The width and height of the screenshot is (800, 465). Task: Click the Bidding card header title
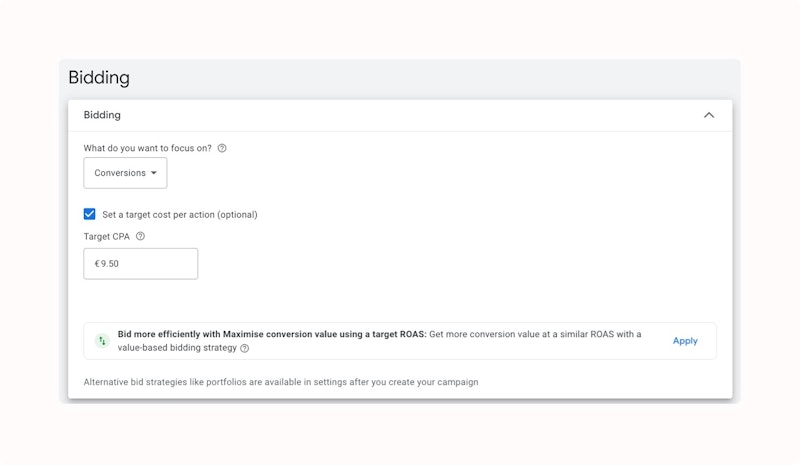point(102,115)
